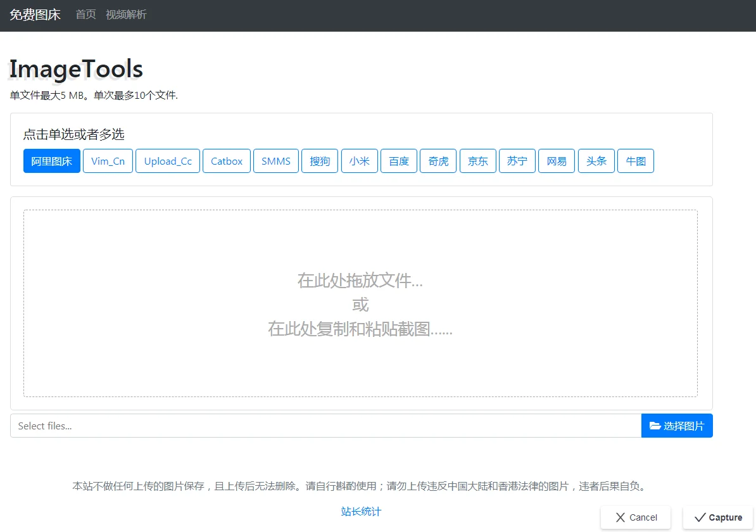Select the Catbox image host
Image resolution: width=756 pixels, height=532 pixels.
pos(227,161)
